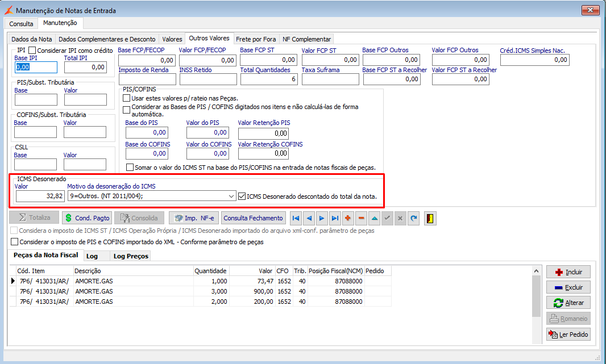Click the grayed Romaneio button
Image resolution: width=606 pixels, height=364 pixels.
pos(568,319)
